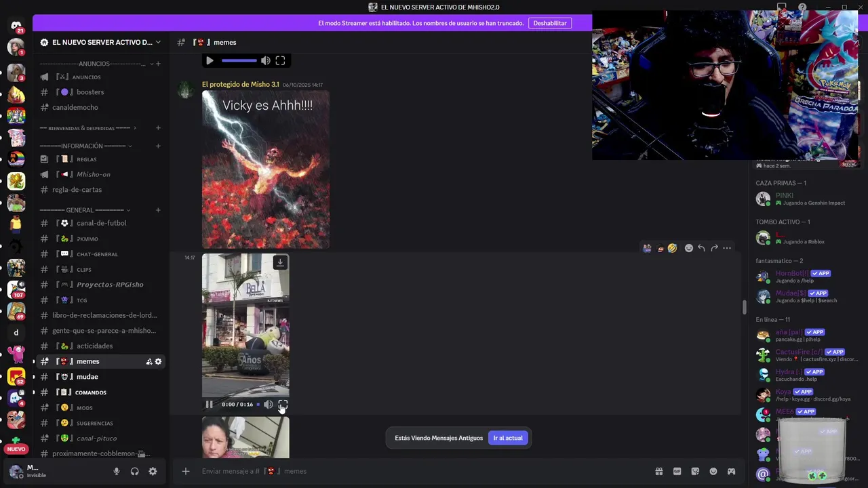The image size is (868, 488).
Task: Add channel to BIENVENIDAS & DESPEDIDAS category
Action: coord(158,128)
